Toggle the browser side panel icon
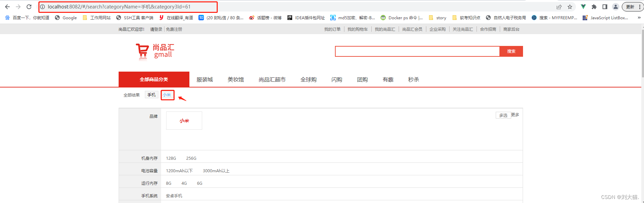Viewport: 644px width, 203px height. tap(605, 7)
